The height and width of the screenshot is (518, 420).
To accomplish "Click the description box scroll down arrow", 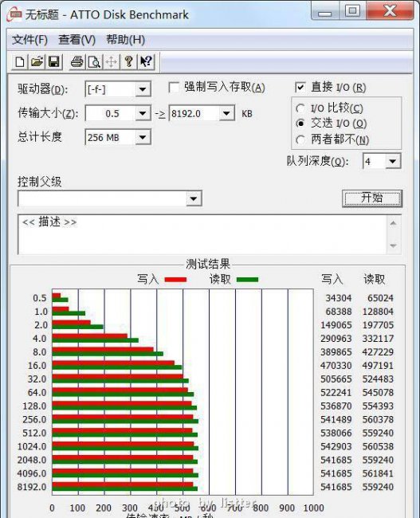I will tap(393, 245).
